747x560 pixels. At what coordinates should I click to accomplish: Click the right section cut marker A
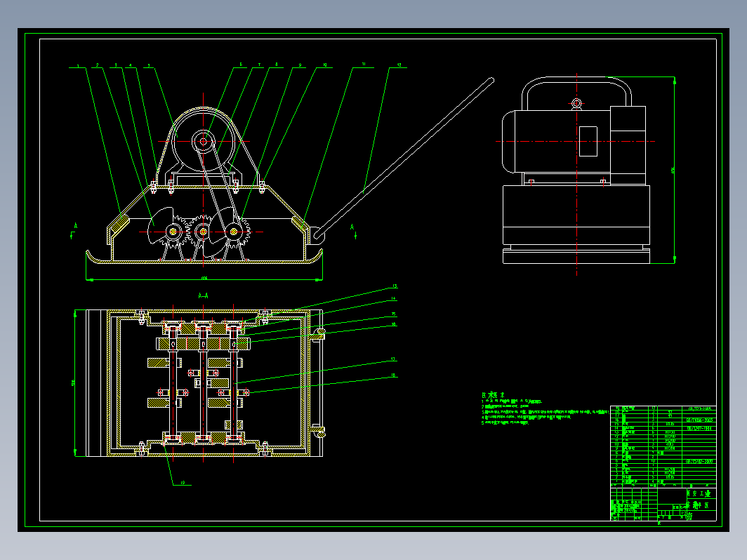[352, 227]
